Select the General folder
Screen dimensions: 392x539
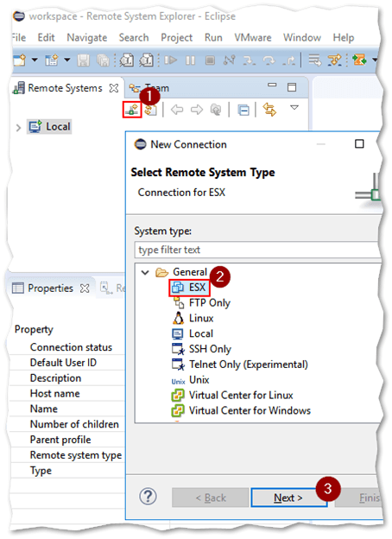click(190, 272)
